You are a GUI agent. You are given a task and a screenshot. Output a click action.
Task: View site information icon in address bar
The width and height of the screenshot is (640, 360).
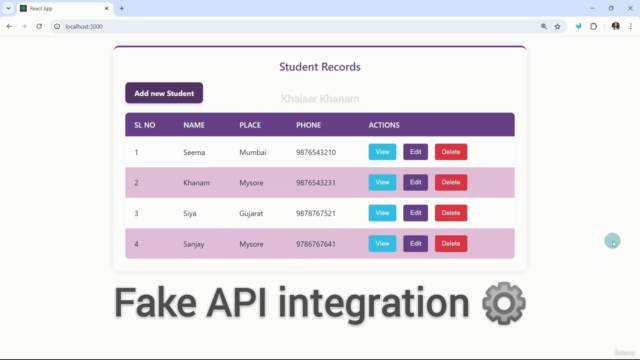click(57, 27)
